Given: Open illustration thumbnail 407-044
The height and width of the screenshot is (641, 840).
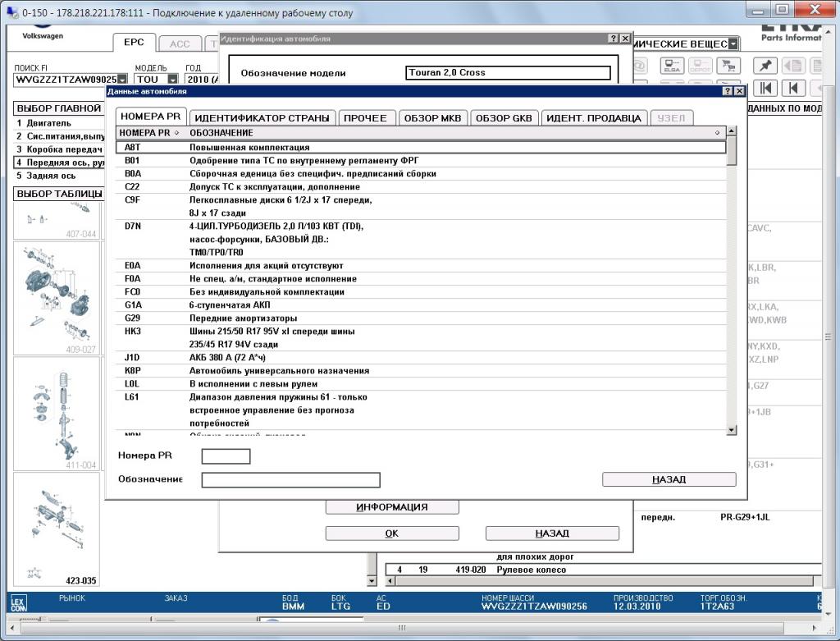Looking at the screenshot, I should coord(57,222).
